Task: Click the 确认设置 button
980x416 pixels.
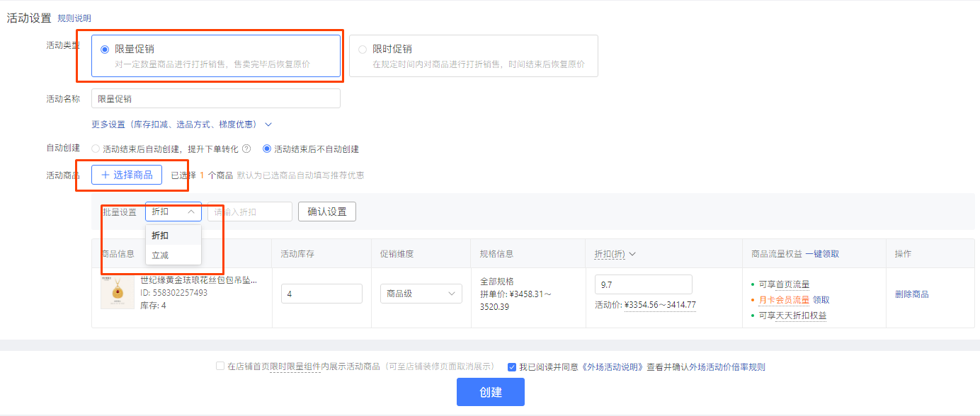Action: [327, 212]
